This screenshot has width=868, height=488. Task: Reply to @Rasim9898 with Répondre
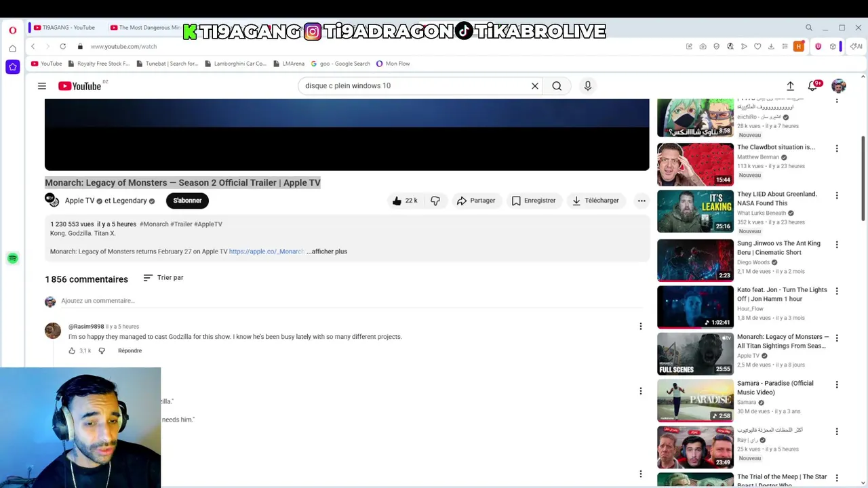point(130,350)
